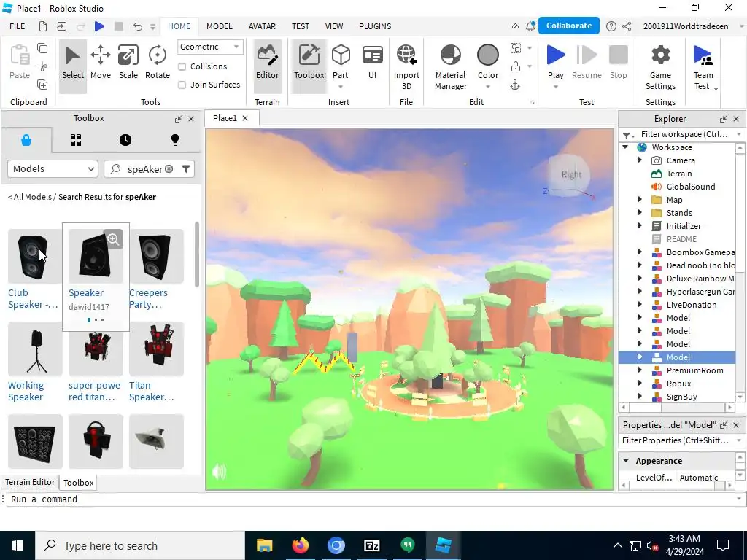Clear the speAker search text
Screen dimensions: 747x560
[169, 169]
